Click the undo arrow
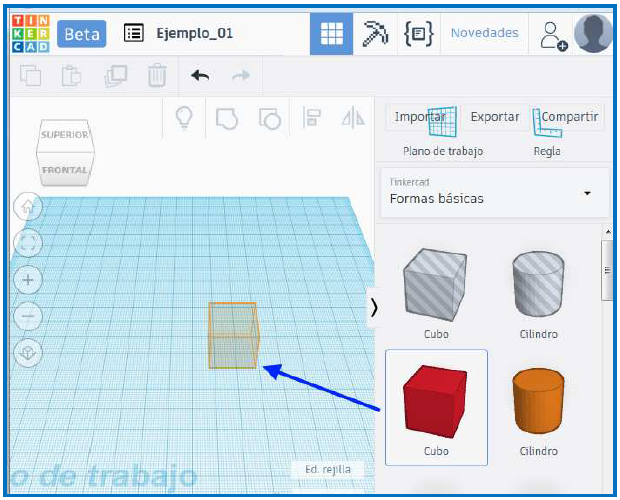The image size is (620, 500). (200, 75)
